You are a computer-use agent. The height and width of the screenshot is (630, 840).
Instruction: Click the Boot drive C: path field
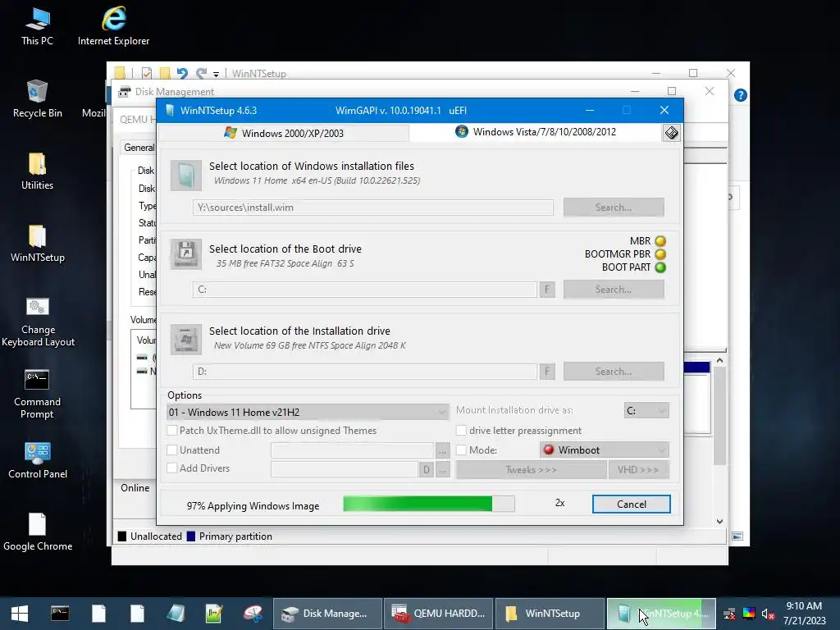click(x=365, y=290)
